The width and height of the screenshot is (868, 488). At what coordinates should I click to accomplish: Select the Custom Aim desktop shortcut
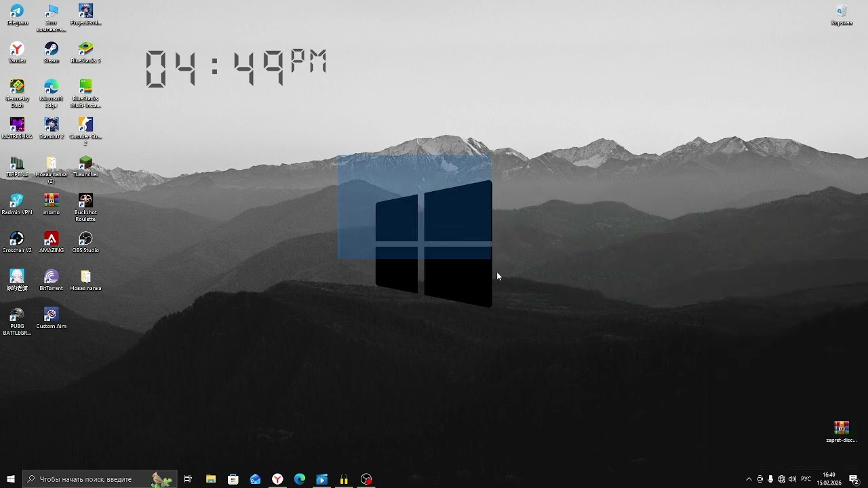point(52,319)
